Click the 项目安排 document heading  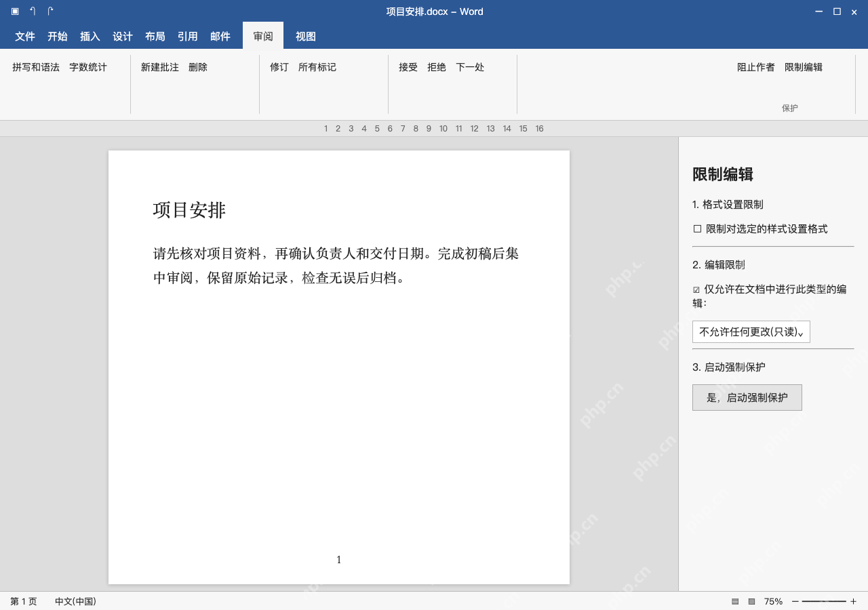pyautogui.click(x=189, y=210)
